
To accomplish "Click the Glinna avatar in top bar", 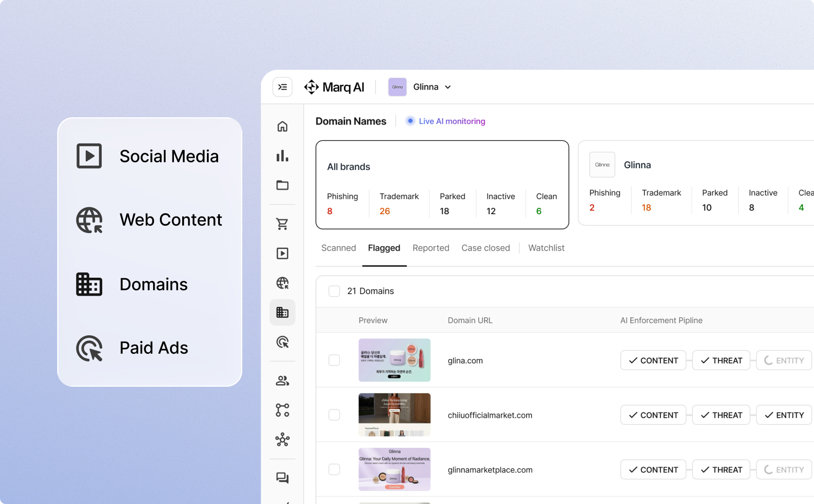I will [x=397, y=87].
